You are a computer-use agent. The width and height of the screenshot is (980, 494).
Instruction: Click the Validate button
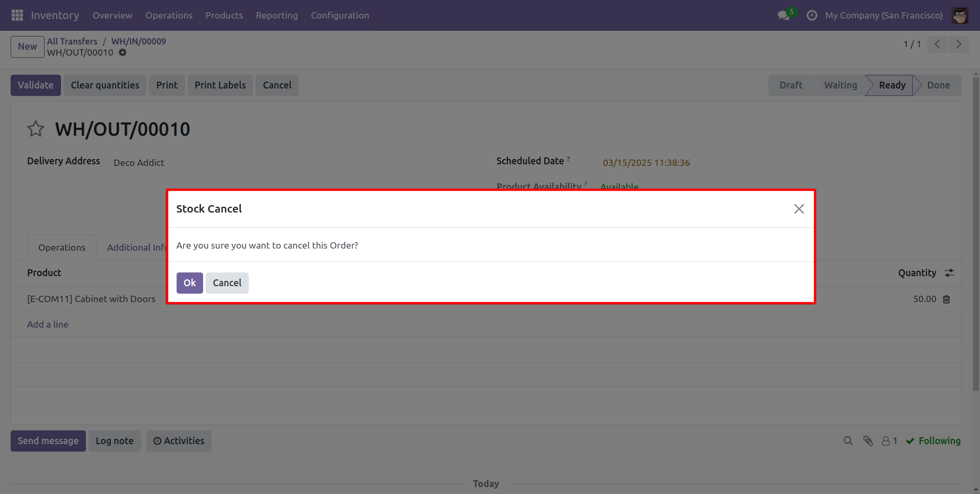(x=36, y=85)
